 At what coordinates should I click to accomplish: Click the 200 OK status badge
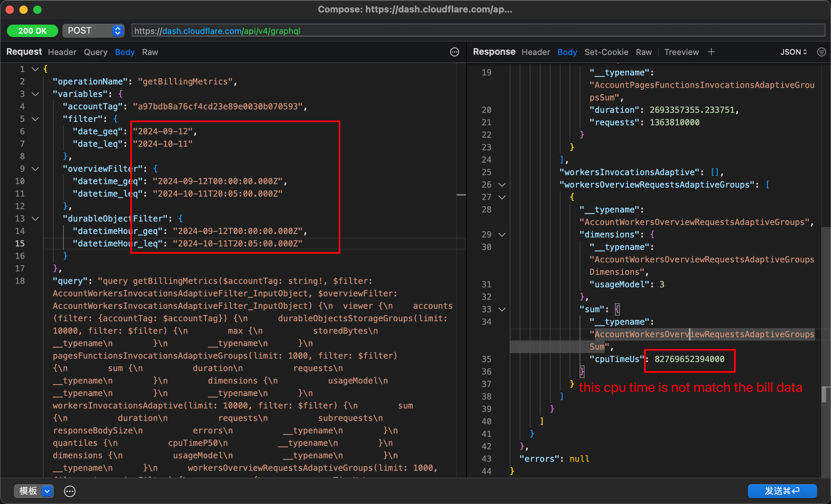32,31
